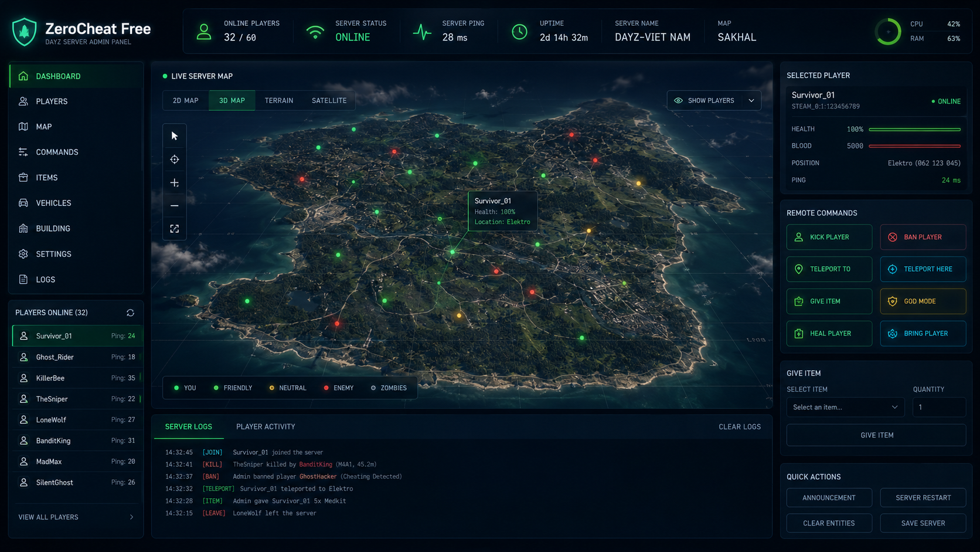980x552 pixels.
Task: Select the cursor pointer map tool
Action: pyautogui.click(x=174, y=136)
